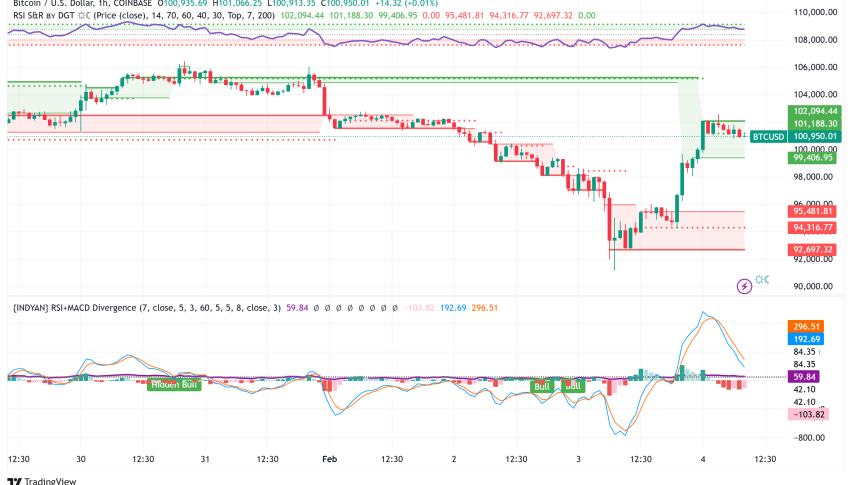
Task: Click the red 94,316.77 price axis label
Action: 812,227
